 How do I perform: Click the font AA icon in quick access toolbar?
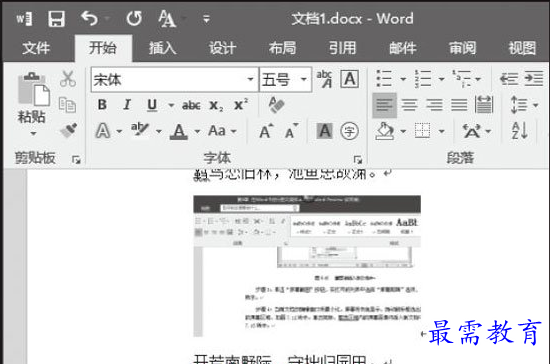167,19
